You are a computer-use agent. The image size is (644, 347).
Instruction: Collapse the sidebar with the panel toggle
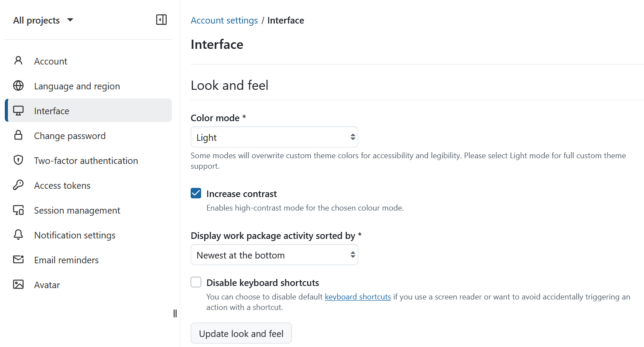[161, 20]
